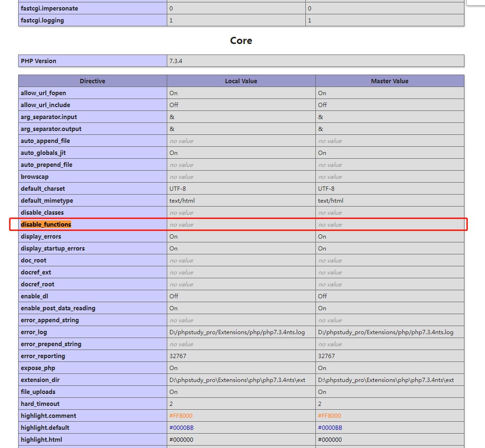Click the error_log local value path
The width and height of the screenshot is (485, 448).
pyautogui.click(x=237, y=332)
